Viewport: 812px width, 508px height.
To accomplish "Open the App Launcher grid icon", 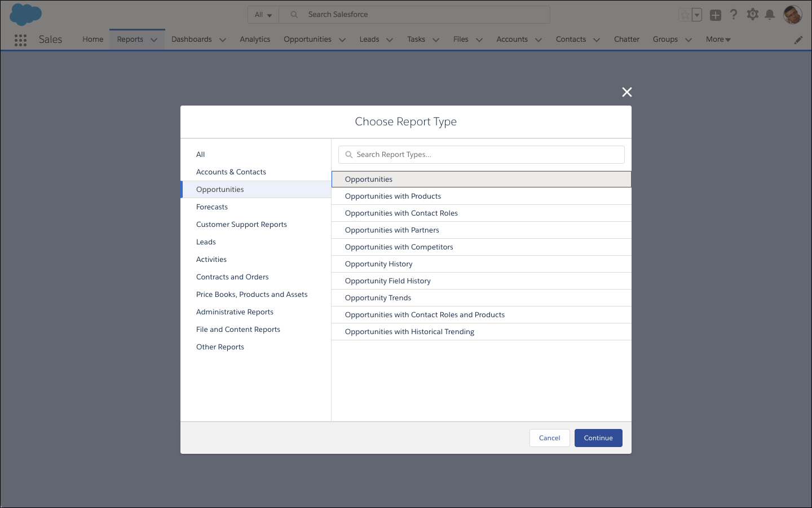I will click(x=20, y=40).
